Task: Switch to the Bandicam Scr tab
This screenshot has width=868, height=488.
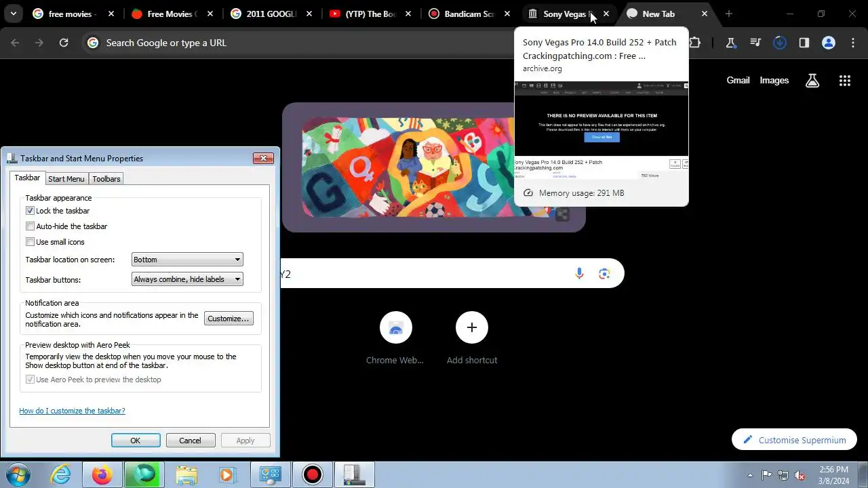Action: click(x=468, y=14)
